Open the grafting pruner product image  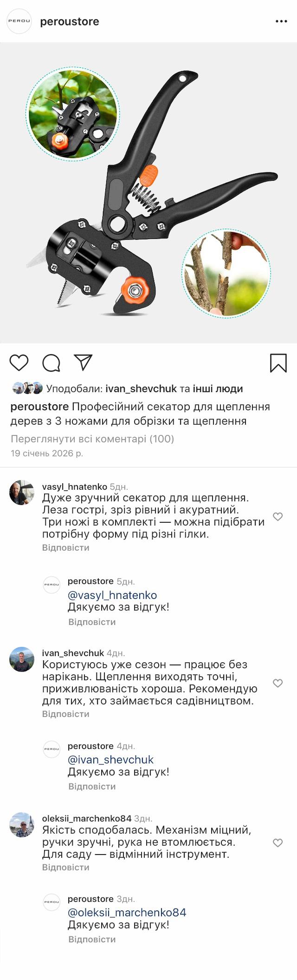coord(148,193)
